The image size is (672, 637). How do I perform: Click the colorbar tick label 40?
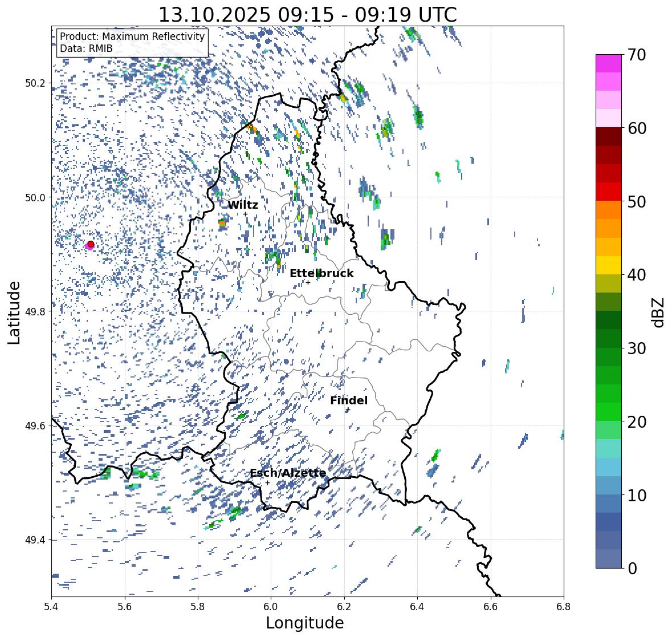click(637, 275)
